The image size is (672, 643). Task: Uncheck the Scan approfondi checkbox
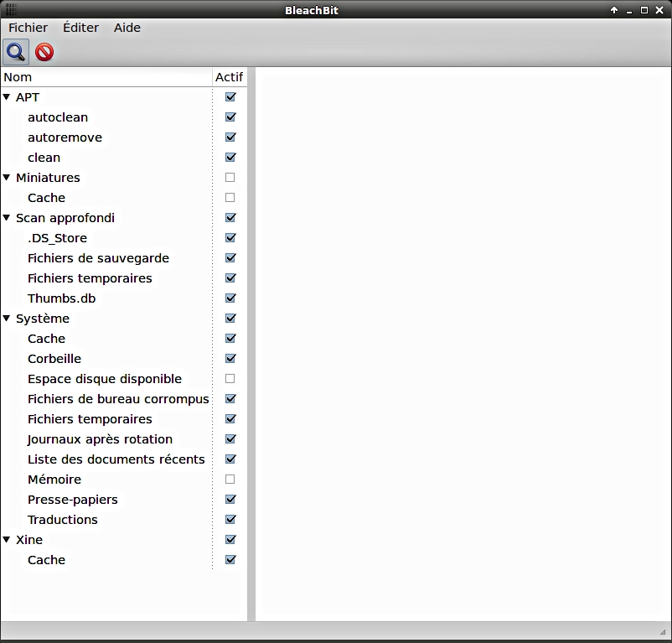click(x=230, y=217)
